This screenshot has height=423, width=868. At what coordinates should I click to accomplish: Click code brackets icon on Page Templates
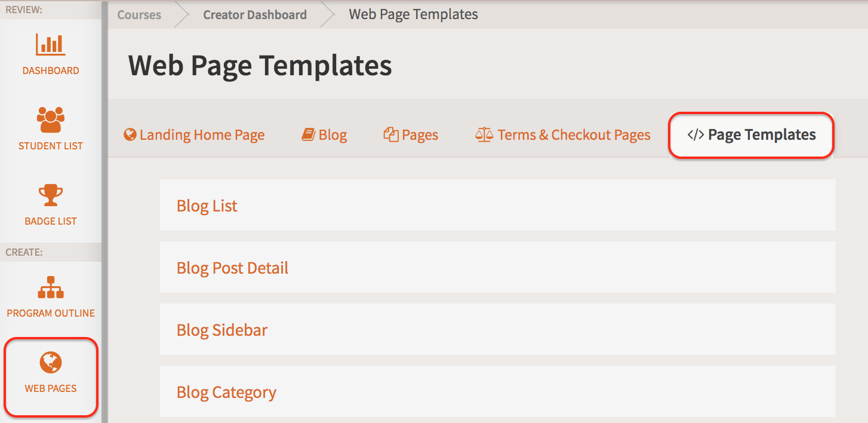(695, 135)
